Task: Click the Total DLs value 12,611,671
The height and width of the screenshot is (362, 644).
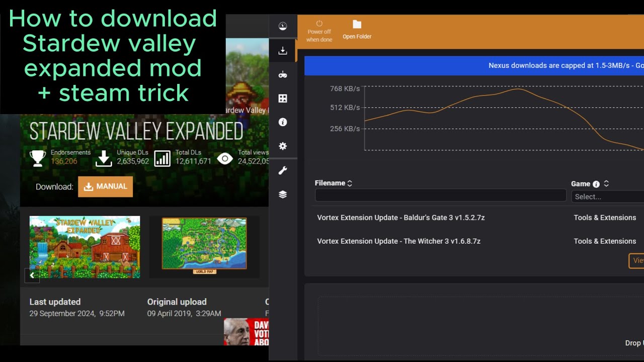Action: (193, 161)
